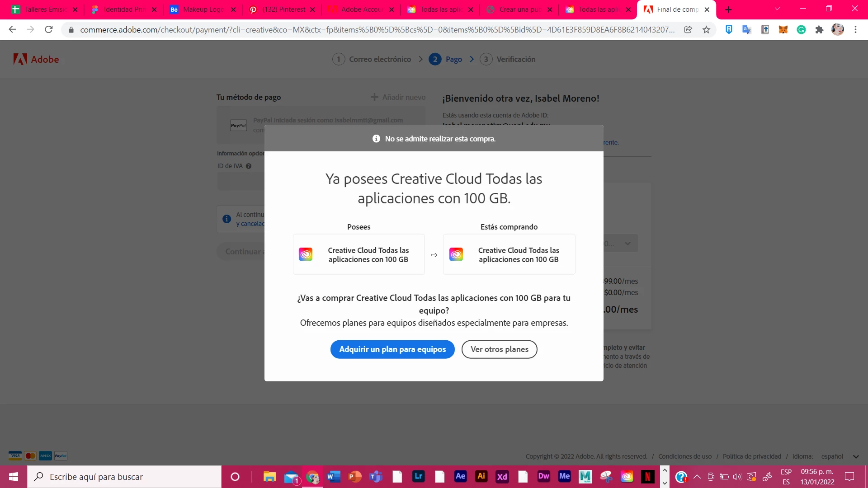Viewport: 868px width, 488px height.
Task: Open the Condiciones de uso link
Action: (685, 456)
